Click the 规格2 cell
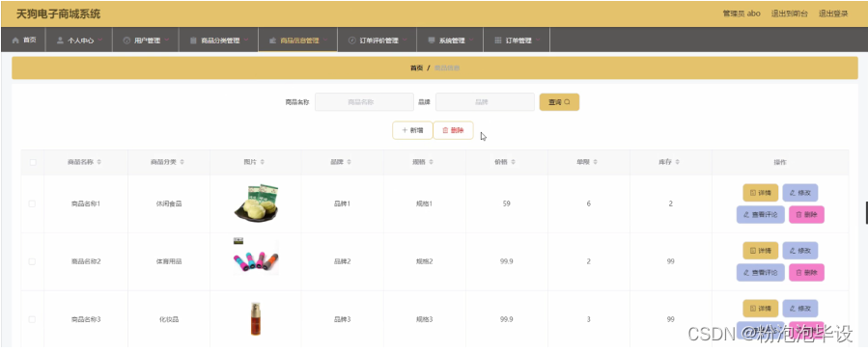This screenshot has height=352, width=868. coord(424,262)
